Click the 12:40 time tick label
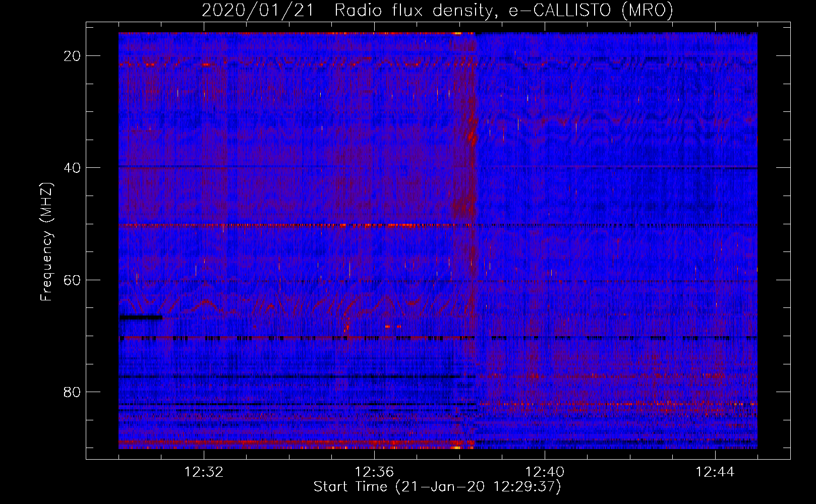This screenshot has width=816, height=504. coord(545,472)
